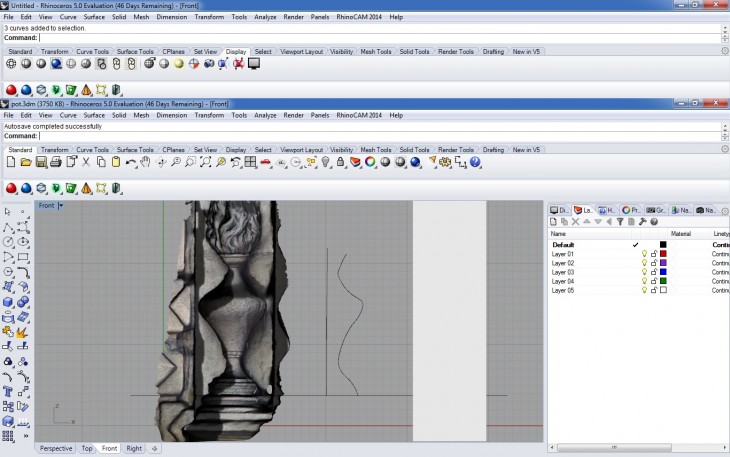Open the Curve Tools toolbar tab
Viewport: 730px width, 457px height.
93,149
